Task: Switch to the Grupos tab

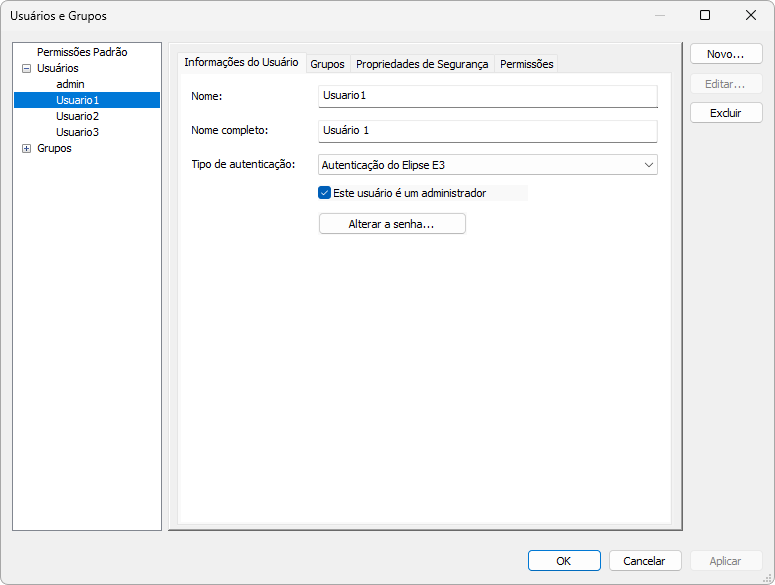Action: 327,64
